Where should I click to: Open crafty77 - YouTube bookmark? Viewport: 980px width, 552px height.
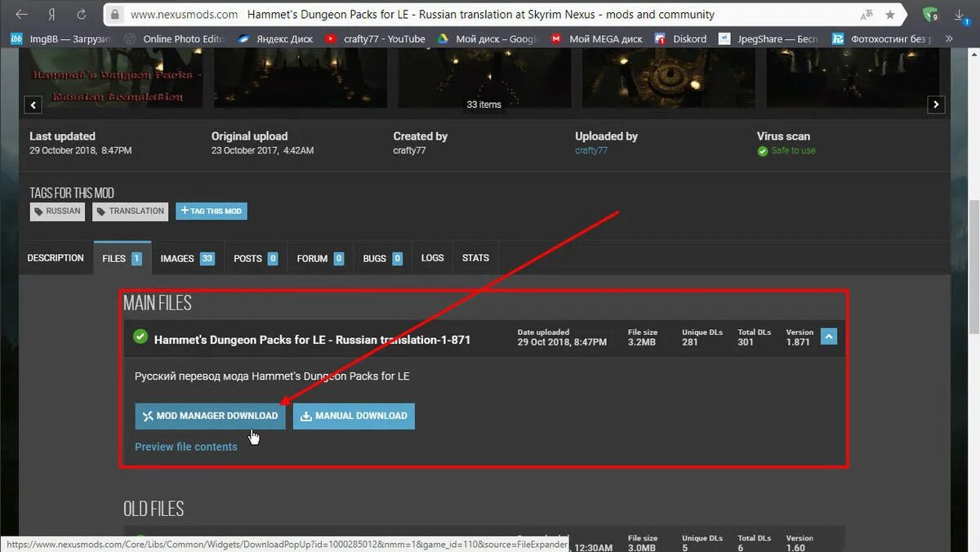(375, 38)
